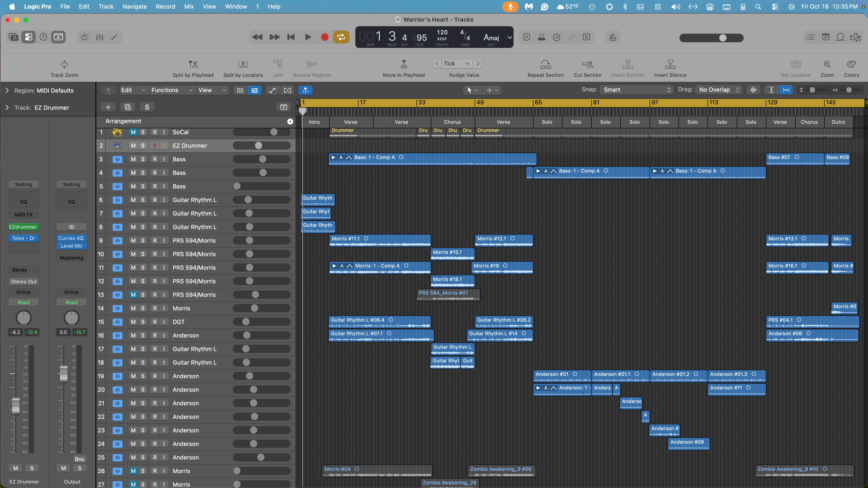Click the Split by Locators tool
This screenshot has width=868, height=488.
point(243,69)
